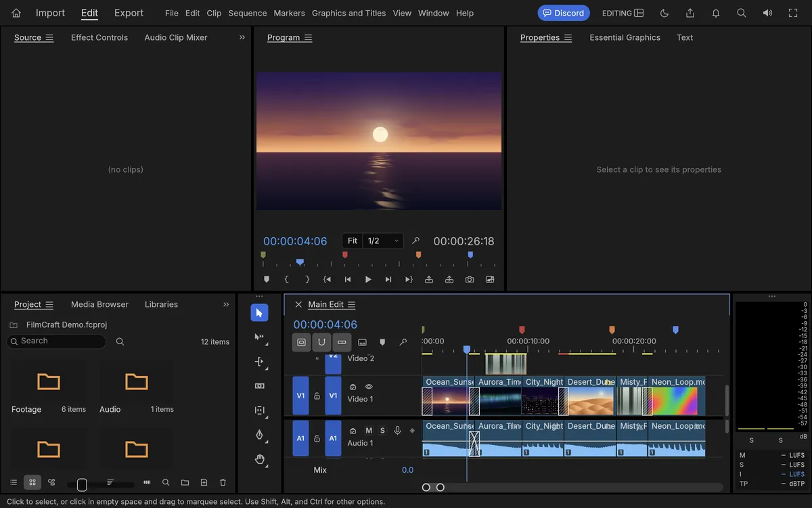Image resolution: width=812 pixels, height=508 pixels.
Task: Select the Pen tool
Action: [x=259, y=434]
